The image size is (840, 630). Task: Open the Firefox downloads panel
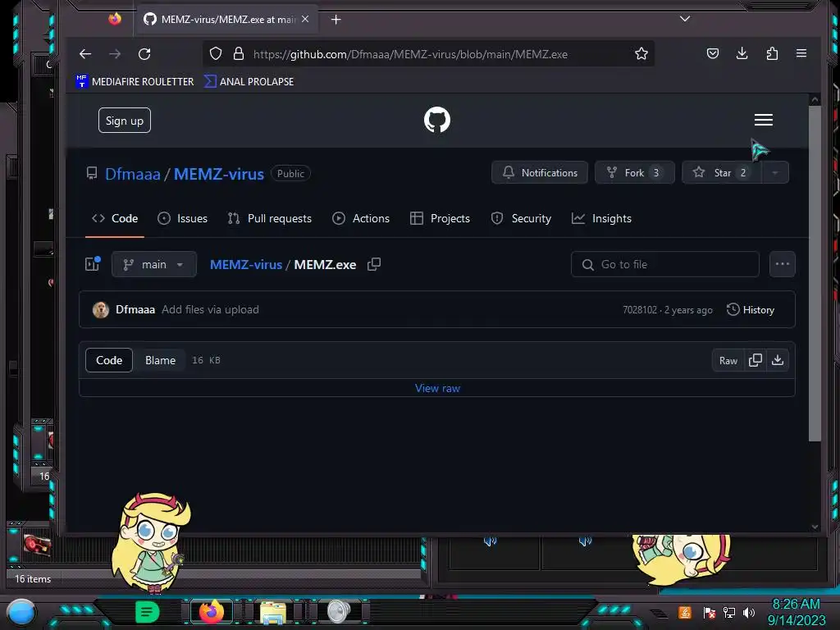click(x=742, y=53)
